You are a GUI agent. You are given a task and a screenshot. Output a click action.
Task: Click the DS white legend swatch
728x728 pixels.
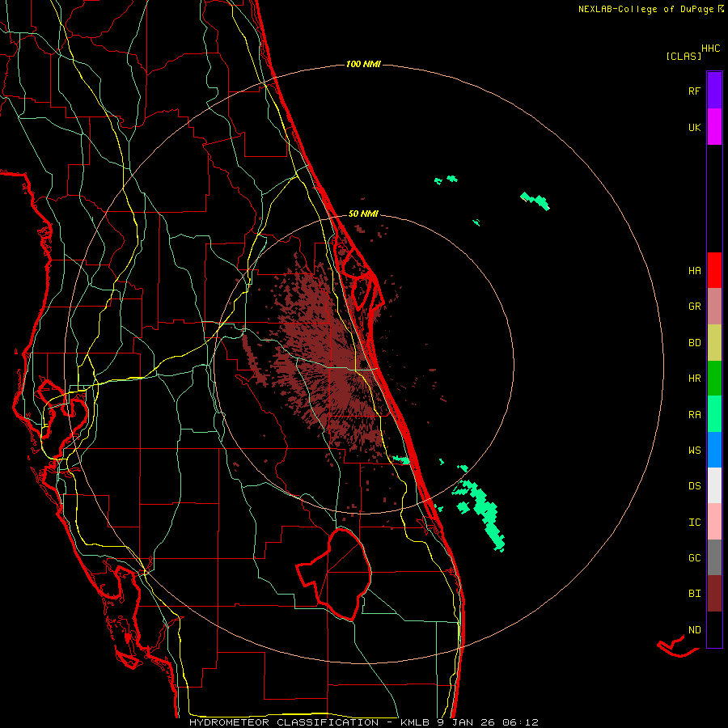pos(714,485)
